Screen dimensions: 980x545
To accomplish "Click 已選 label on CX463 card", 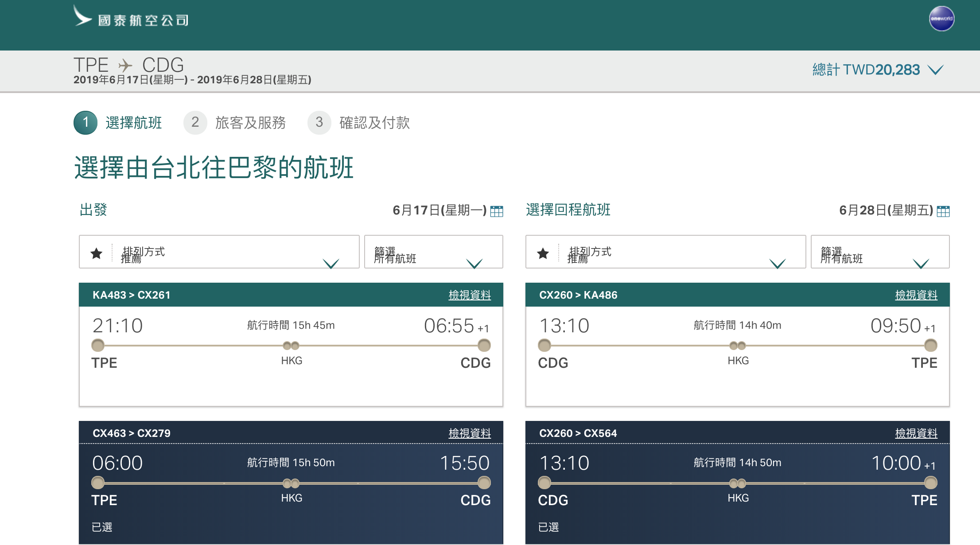I will 102,527.
